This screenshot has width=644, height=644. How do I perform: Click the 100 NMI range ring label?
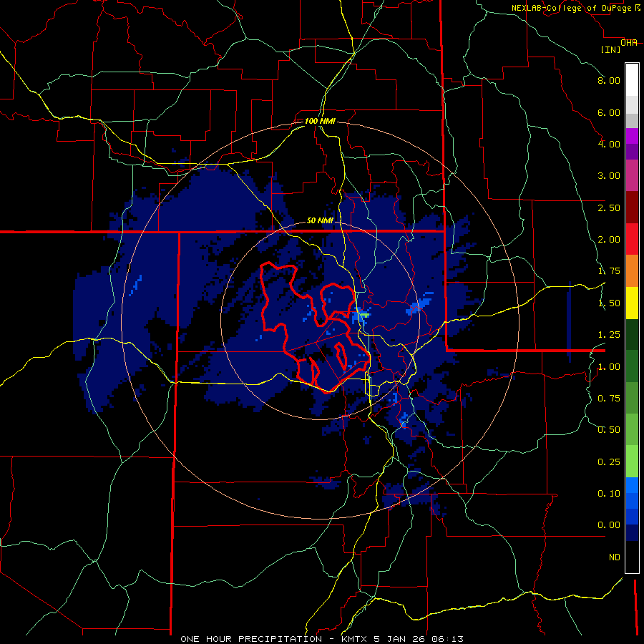[320, 121]
